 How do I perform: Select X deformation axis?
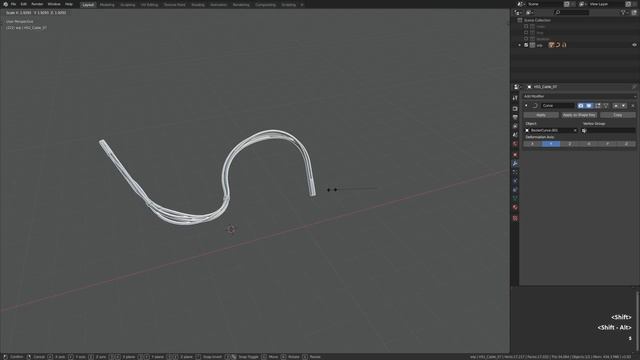coord(532,144)
